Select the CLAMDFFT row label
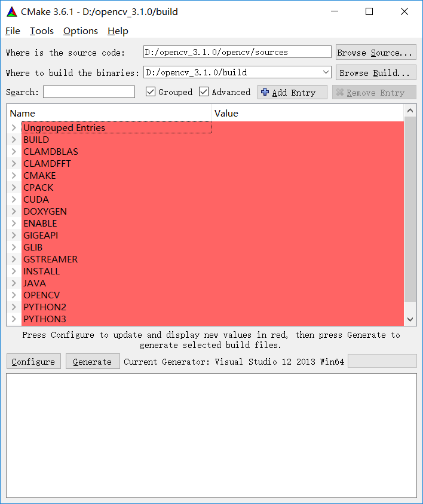The width and height of the screenshot is (423, 504). pyautogui.click(x=47, y=163)
